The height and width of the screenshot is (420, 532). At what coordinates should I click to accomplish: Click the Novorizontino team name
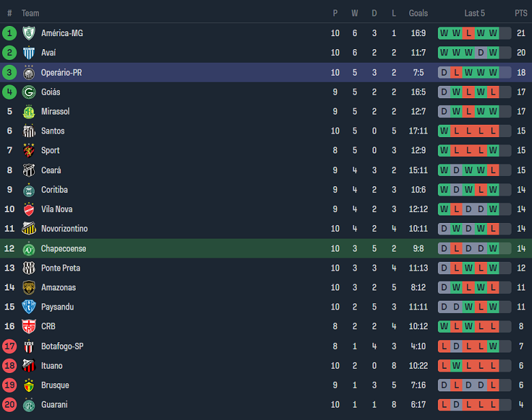64,228
